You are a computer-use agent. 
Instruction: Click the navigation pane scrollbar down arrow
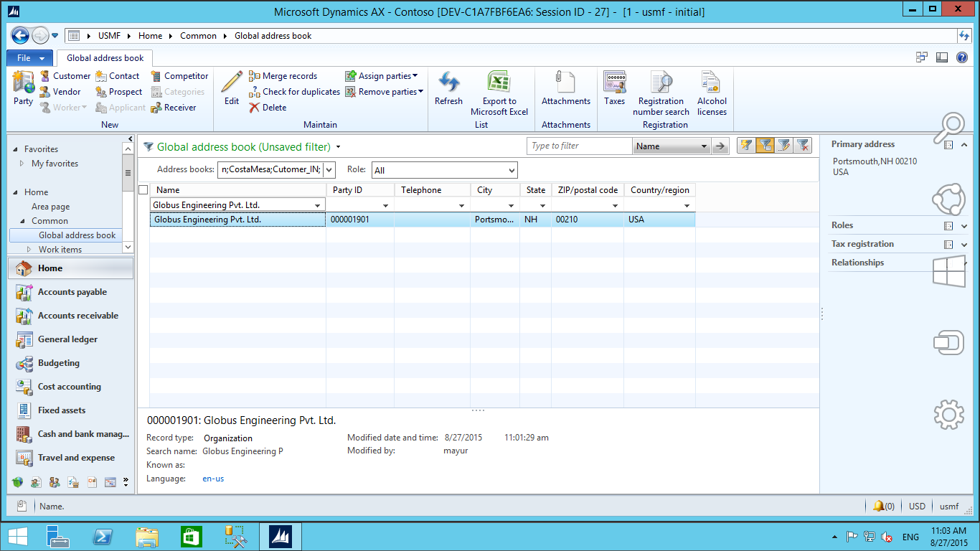pyautogui.click(x=128, y=248)
